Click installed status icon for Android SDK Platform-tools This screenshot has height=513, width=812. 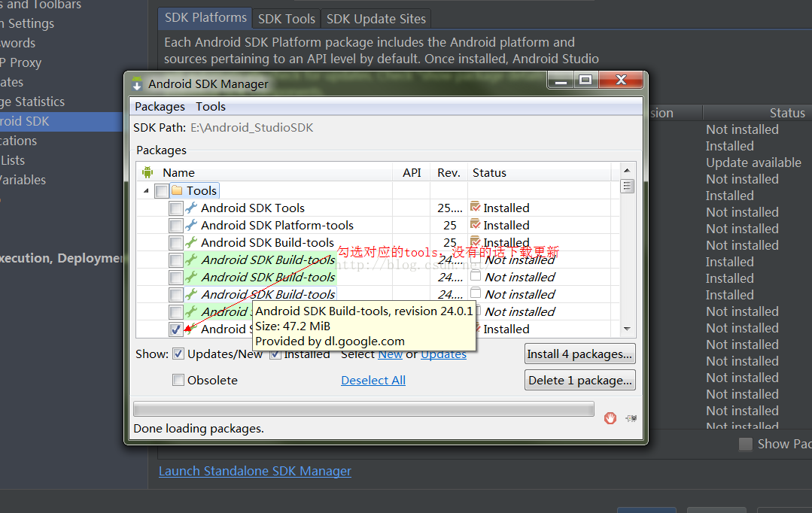tap(475, 225)
